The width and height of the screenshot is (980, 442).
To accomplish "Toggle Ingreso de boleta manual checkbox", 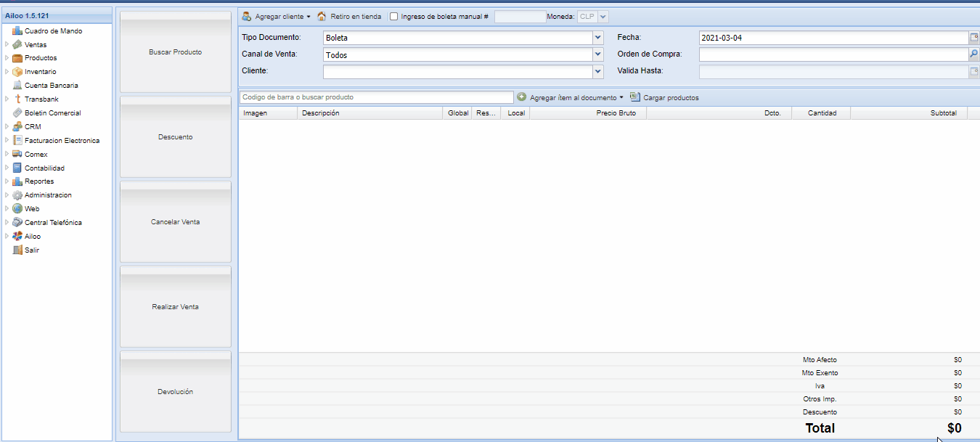I will (393, 16).
